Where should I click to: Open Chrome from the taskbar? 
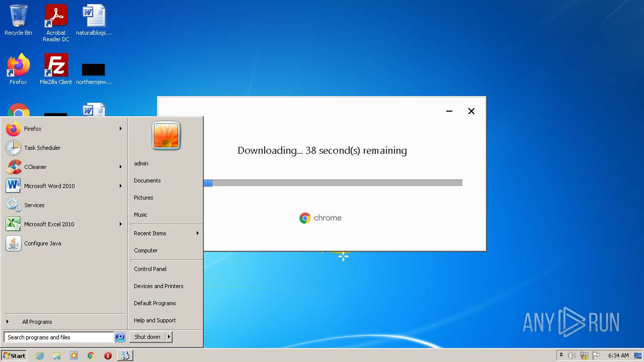pos(91,355)
